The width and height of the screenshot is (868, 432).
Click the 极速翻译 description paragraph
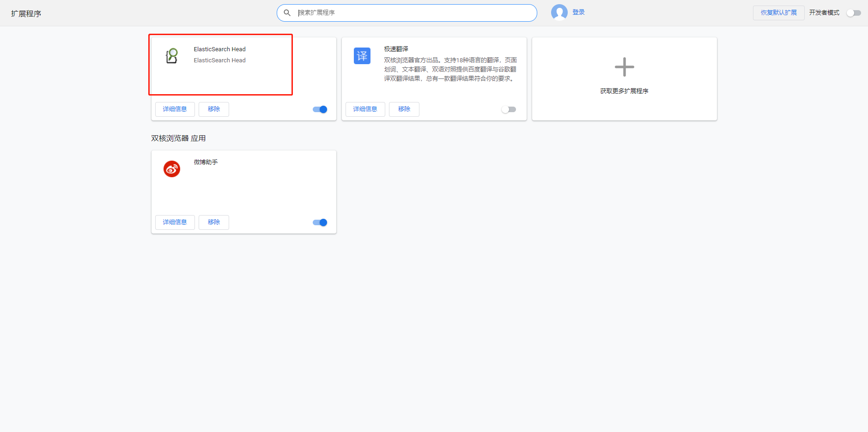point(450,69)
